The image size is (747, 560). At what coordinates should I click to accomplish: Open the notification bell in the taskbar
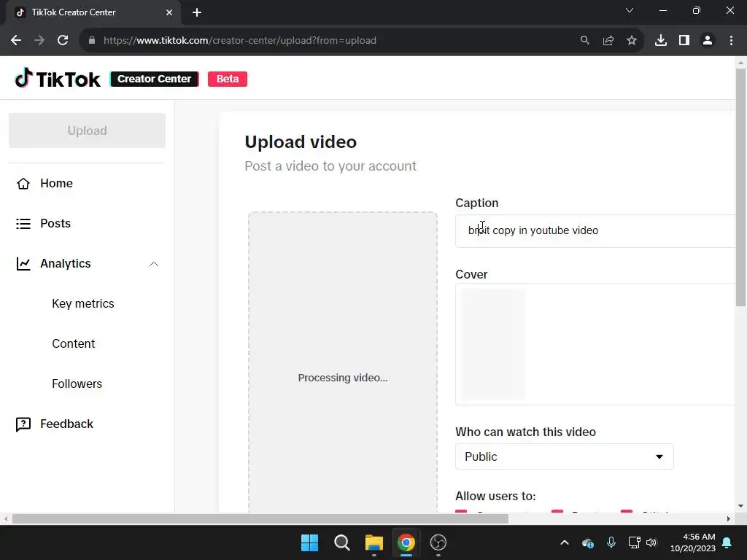tap(727, 542)
